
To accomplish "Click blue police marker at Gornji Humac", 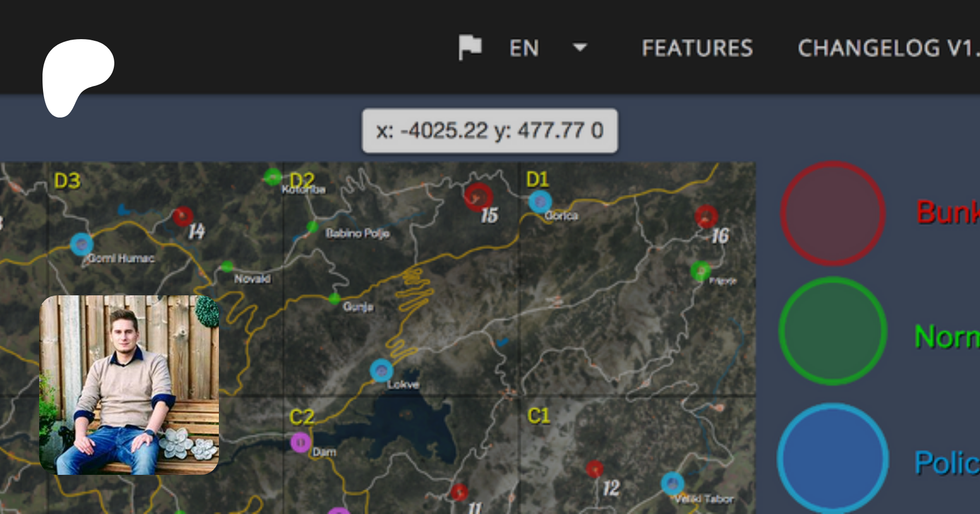I will coord(82,244).
